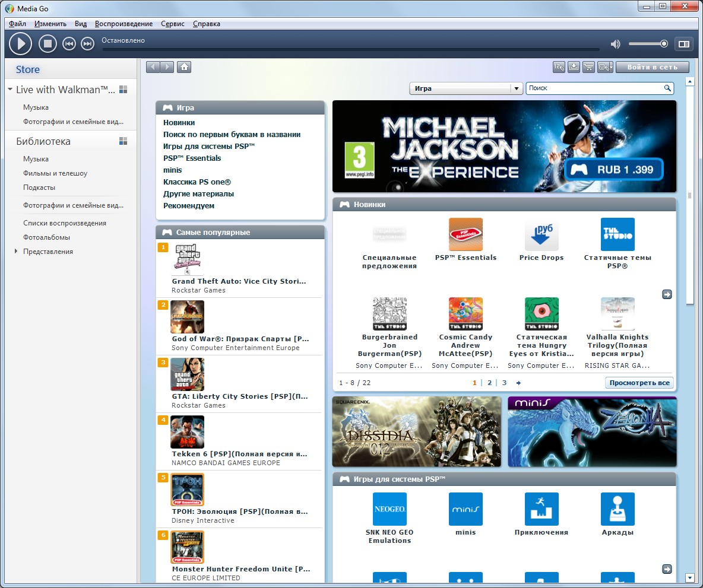Click the speaker mute icon
The height and width of the screenshot is (588, 703).
pyautogui.click(x=616, y=44)
